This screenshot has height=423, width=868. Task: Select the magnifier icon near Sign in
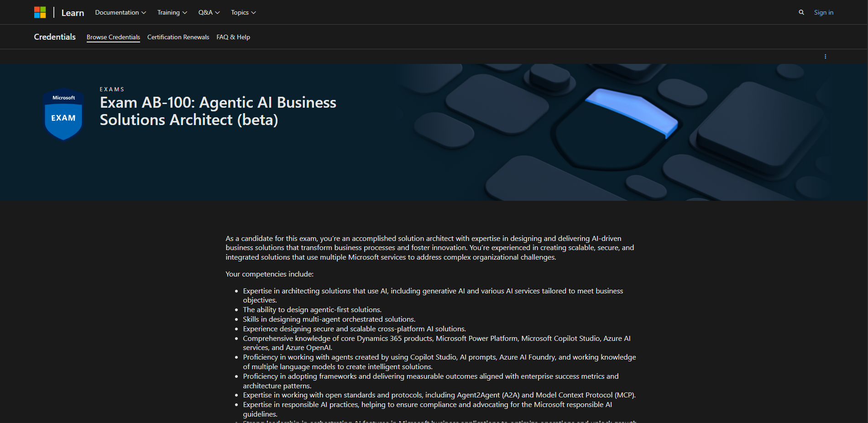(x=801, y=12)
